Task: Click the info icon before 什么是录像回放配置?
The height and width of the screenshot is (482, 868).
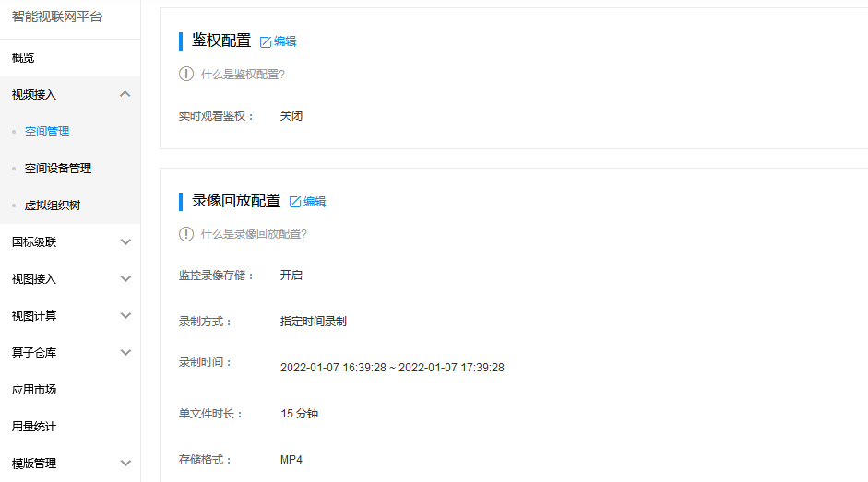Action: (186, 234)
